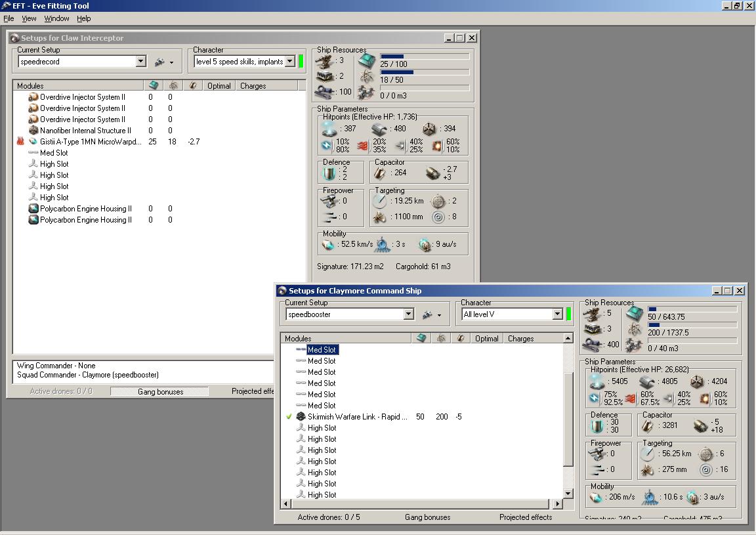
Task: Click Modules column header in Claymore window
Action: (x=346, y=338)
